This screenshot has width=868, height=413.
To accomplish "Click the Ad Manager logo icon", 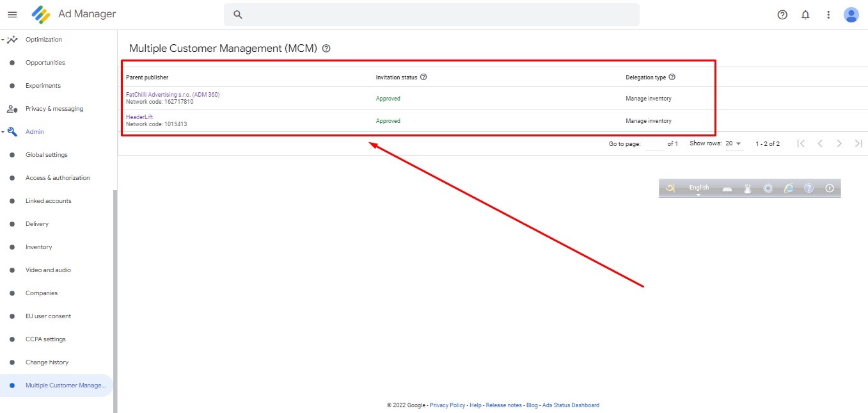I will 41,13.
